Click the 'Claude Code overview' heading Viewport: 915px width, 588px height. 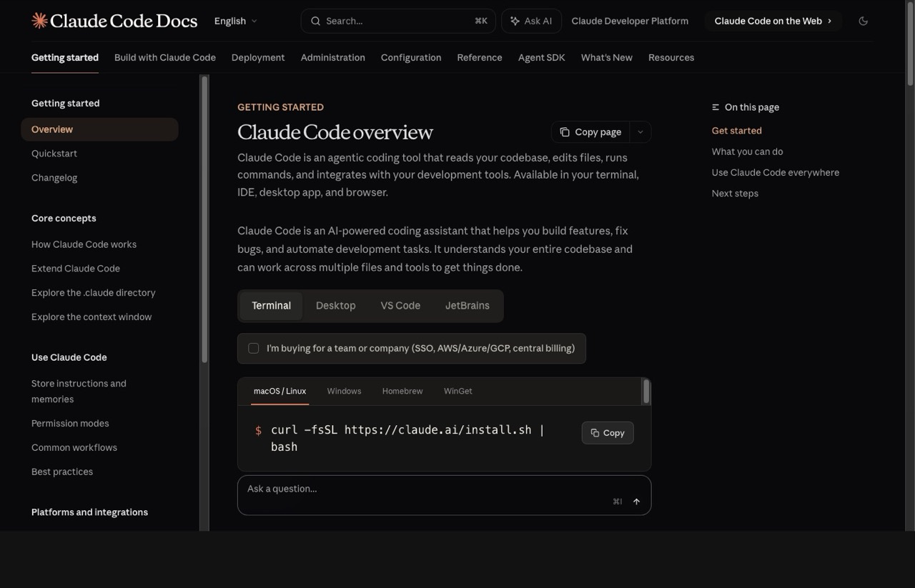pos(335,132)
